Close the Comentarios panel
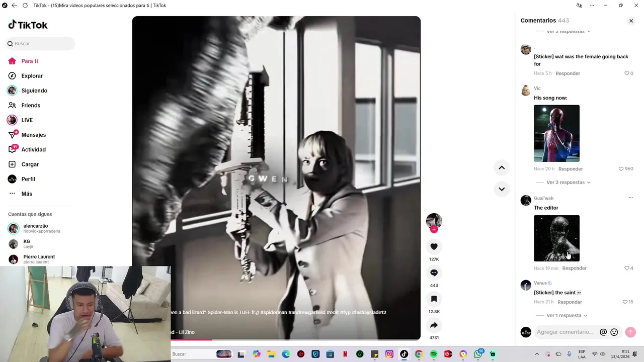Image resolution: width=644 pixels, height=362 pixels. (631, 21)
